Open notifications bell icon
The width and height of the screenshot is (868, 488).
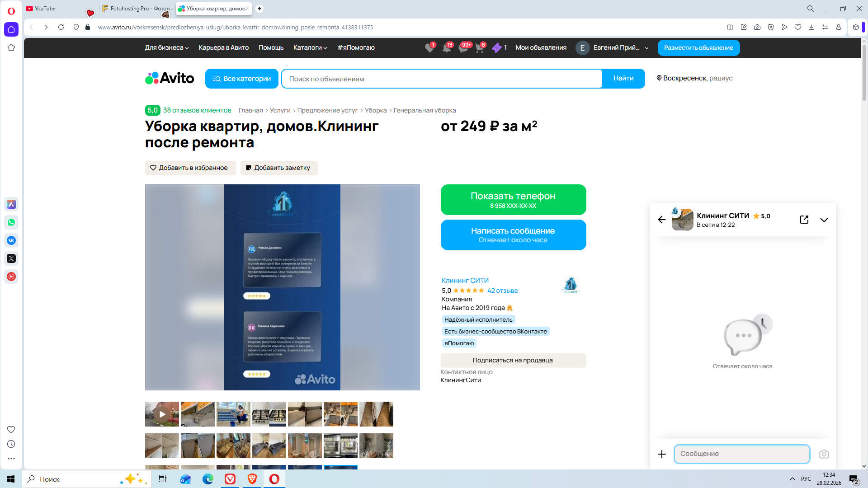[x=446, y=48]
